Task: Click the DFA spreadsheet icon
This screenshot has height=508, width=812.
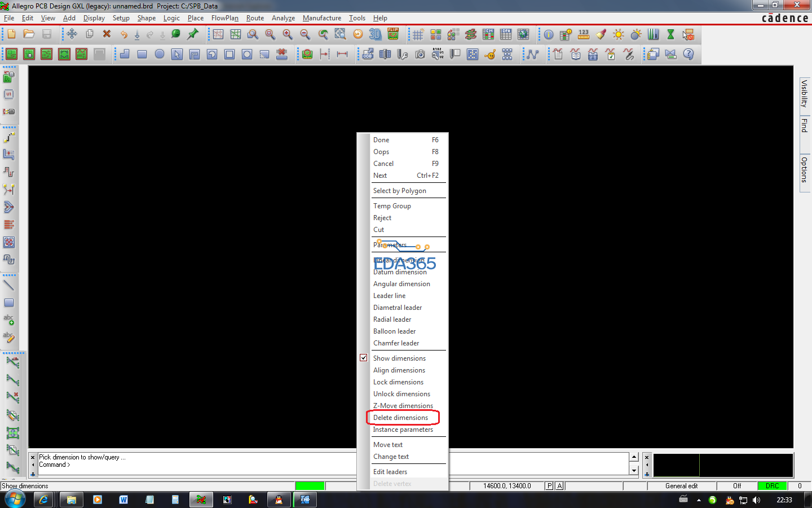Action: (x=506, y=34)
